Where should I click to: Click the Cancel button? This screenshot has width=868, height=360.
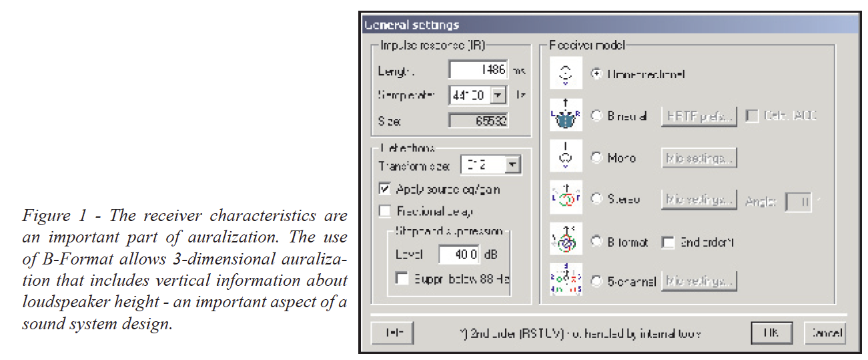826,333
